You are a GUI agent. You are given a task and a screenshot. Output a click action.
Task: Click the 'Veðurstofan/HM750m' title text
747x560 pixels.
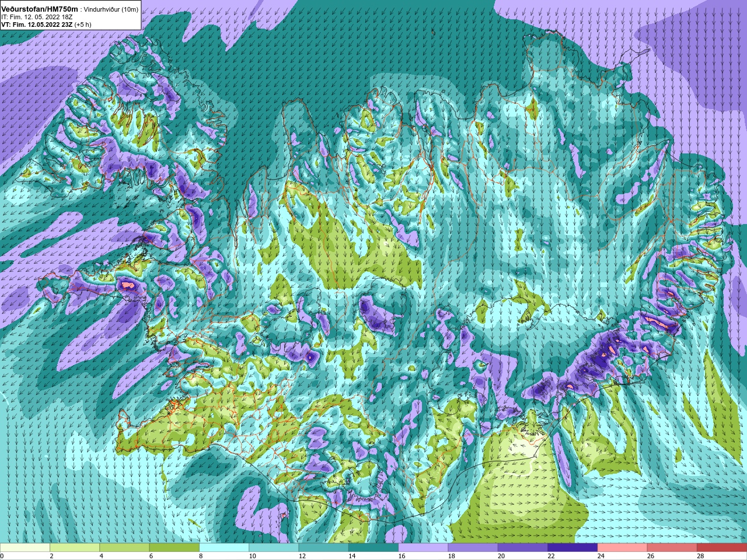39,9
